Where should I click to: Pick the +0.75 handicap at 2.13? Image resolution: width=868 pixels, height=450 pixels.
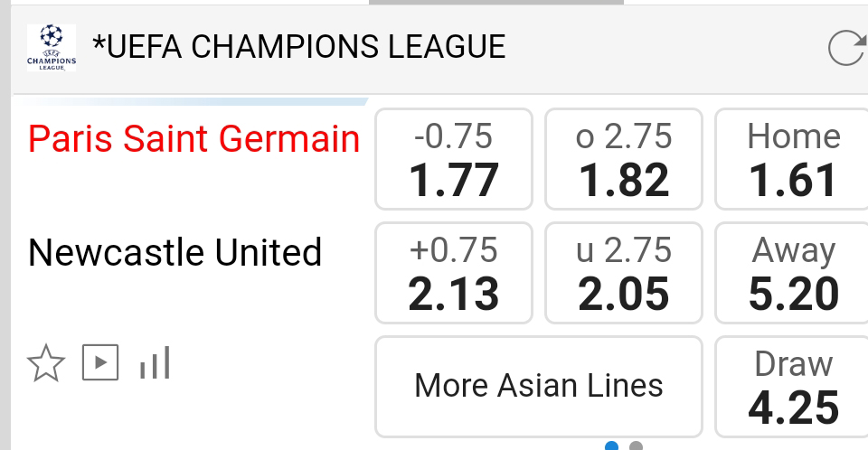[x=454, y=272]
